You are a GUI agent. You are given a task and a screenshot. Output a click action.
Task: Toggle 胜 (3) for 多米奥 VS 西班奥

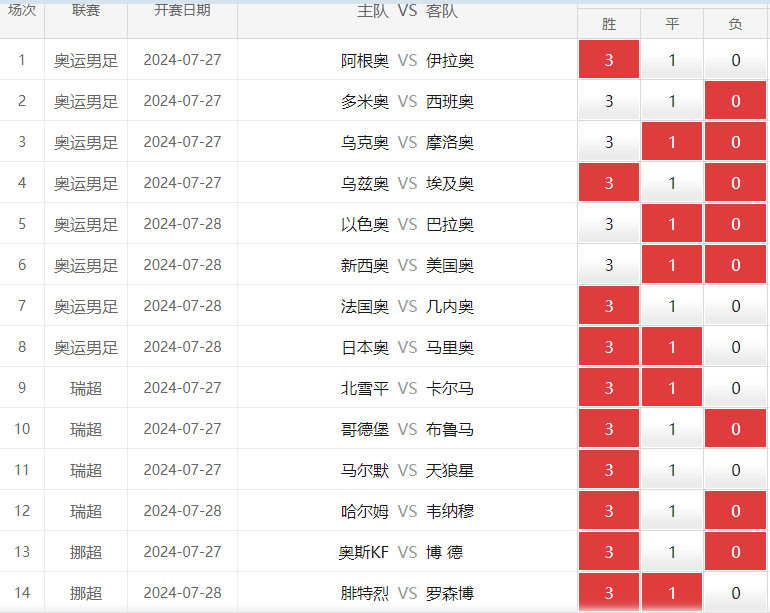coord(609,101)
